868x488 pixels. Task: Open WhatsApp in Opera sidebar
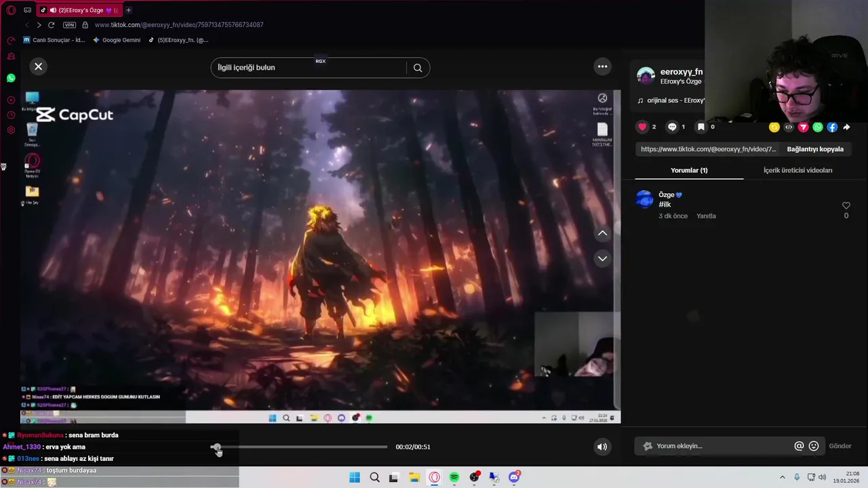[x=11, y=78]
